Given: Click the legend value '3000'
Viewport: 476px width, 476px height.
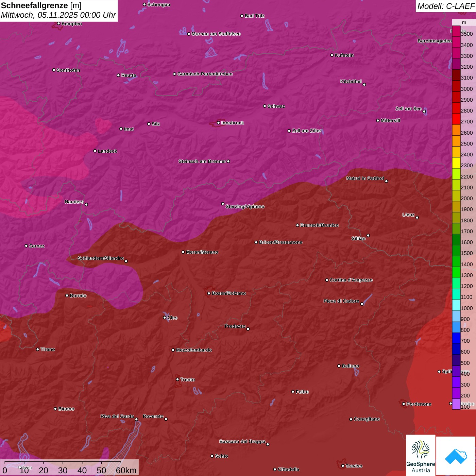Looking at the screenshot, I should pyautogui.click(x=466, y=89).
